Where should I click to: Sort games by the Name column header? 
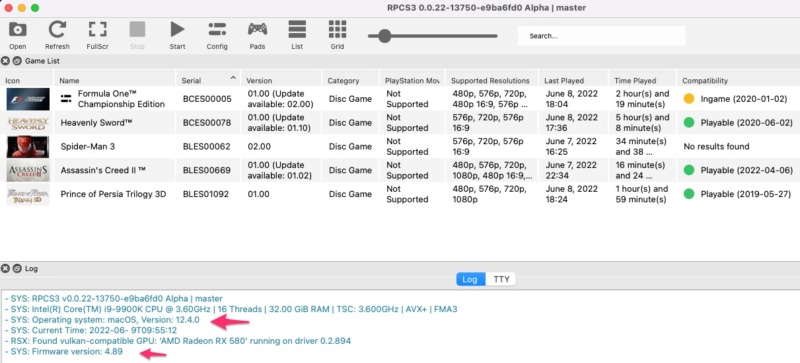click(115, 80)
